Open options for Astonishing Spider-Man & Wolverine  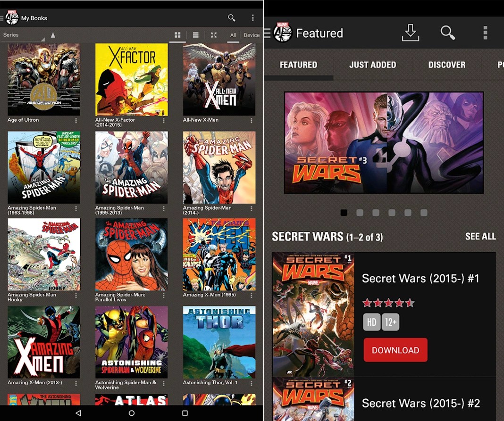pos(164,383)
